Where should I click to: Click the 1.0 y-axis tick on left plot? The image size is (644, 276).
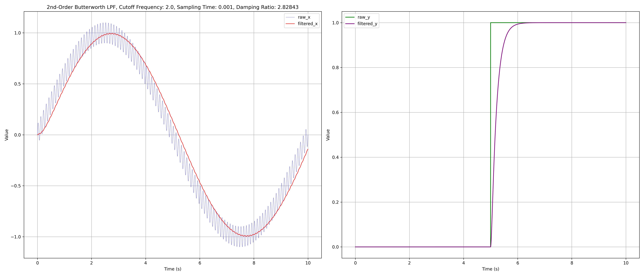(x=17, y=33)
